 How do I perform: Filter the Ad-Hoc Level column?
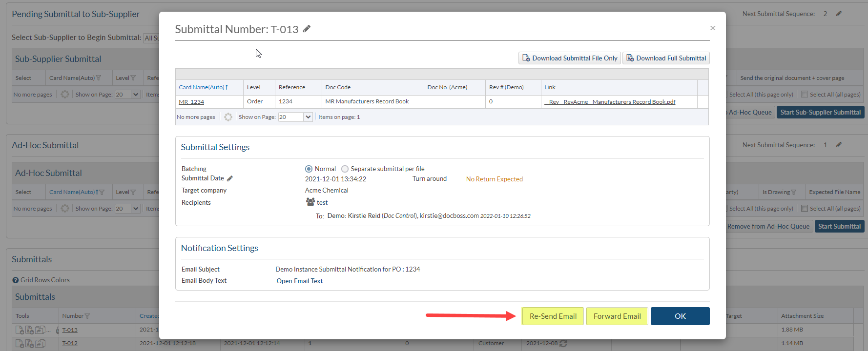pyautogui.click(x=133, y=192)
